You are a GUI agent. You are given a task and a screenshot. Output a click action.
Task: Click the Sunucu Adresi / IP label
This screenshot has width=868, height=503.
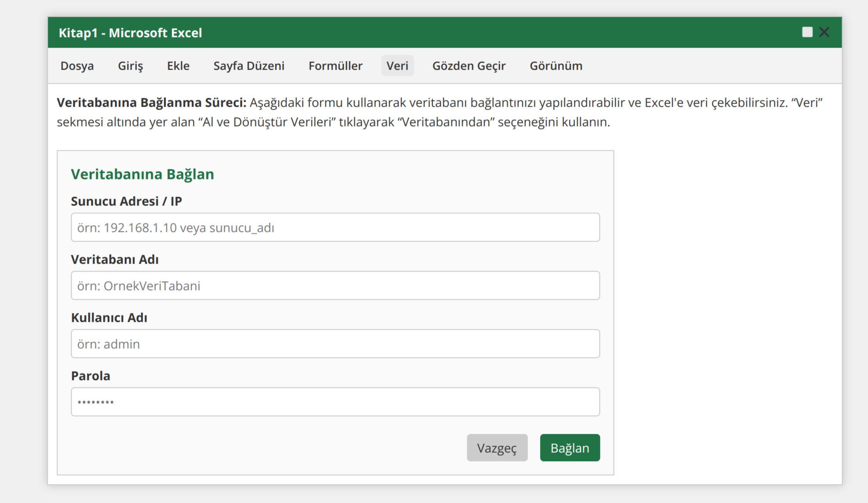pos(127,201)
